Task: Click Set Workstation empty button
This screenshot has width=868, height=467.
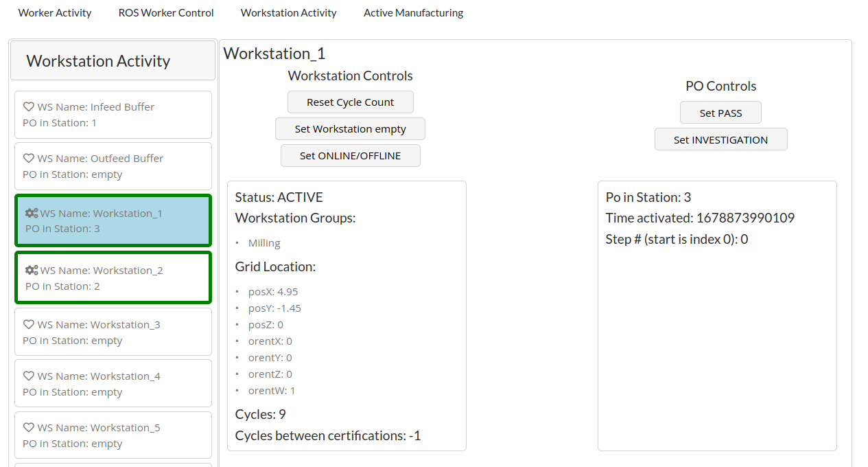Action: tap(350, 129)
